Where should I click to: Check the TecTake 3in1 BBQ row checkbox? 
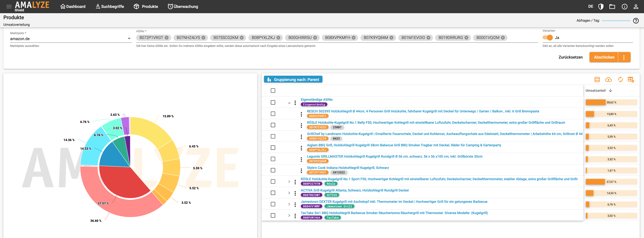[273, 215]
